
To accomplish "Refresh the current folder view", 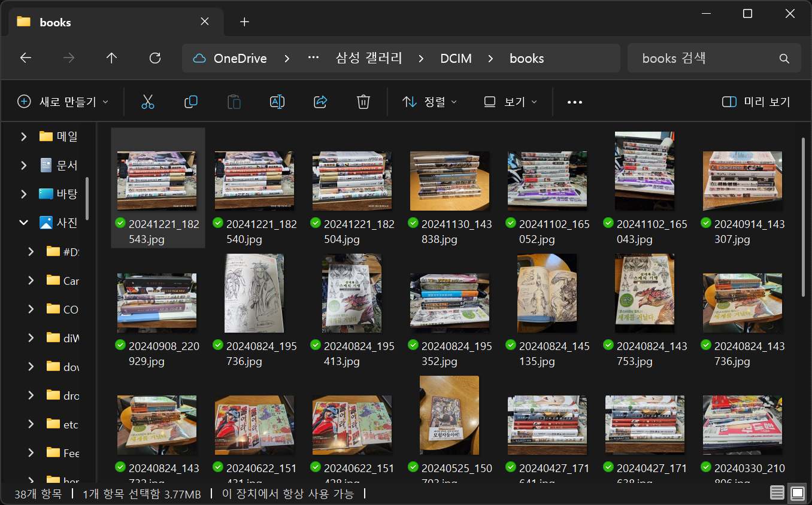I will pos(155,58).
